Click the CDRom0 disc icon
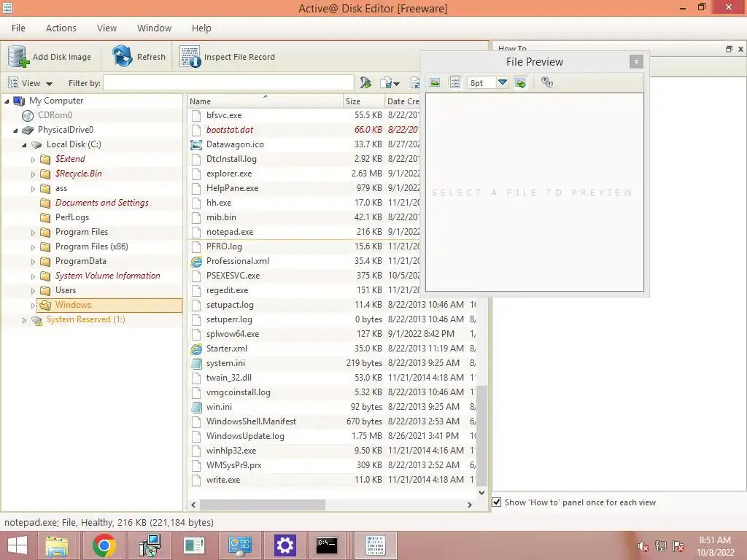Viewport: 747px width, 560px height. pos(28,115)
